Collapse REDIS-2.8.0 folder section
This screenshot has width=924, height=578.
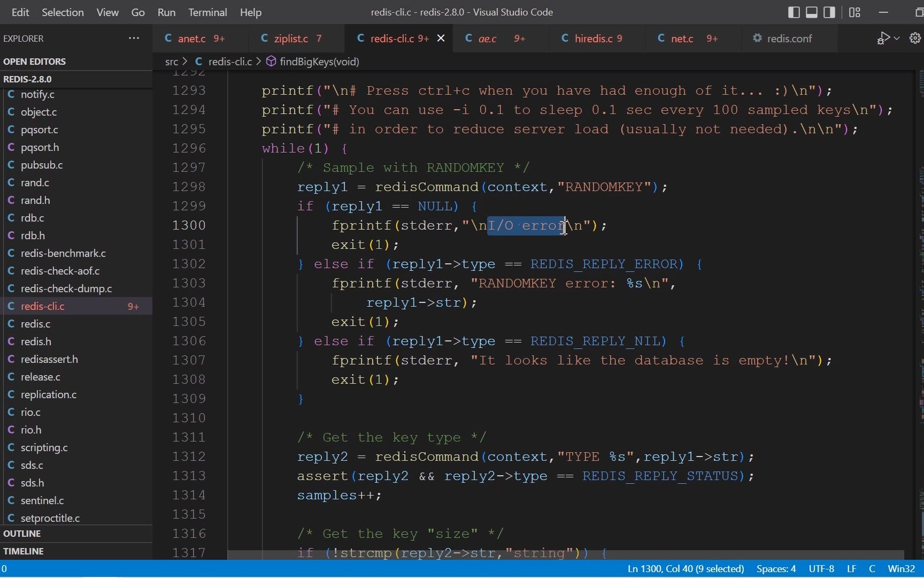click(x=76, y=79)
